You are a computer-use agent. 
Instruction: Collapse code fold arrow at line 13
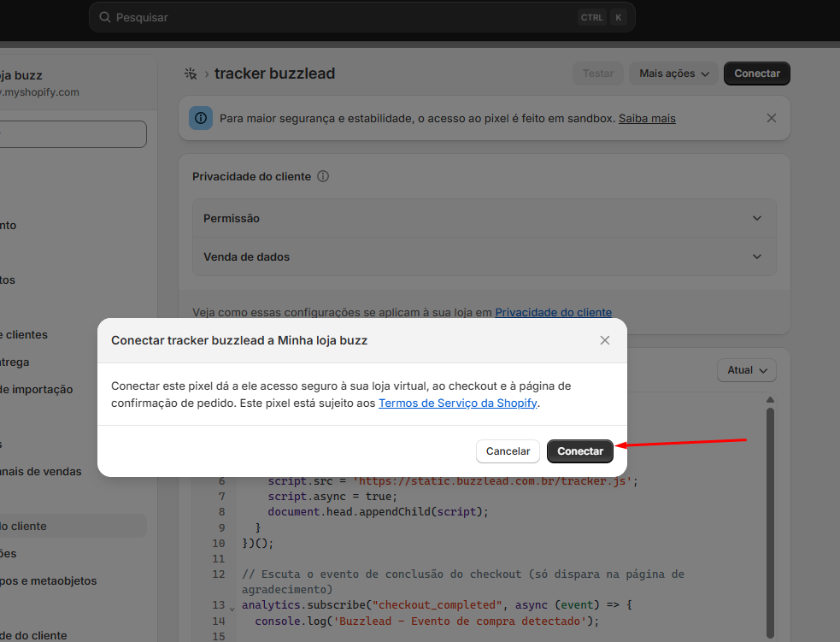pyautogui.click(x=232, y=609)
